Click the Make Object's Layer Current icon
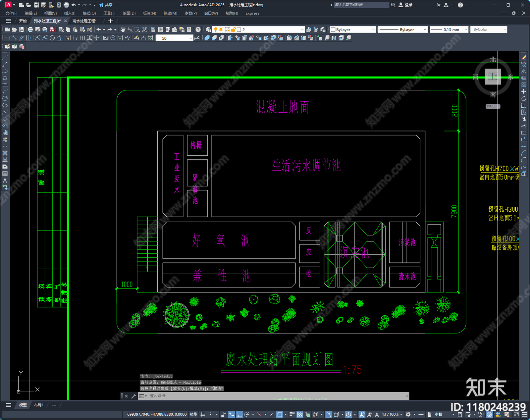The image size is (530, 420). (309, 29)
